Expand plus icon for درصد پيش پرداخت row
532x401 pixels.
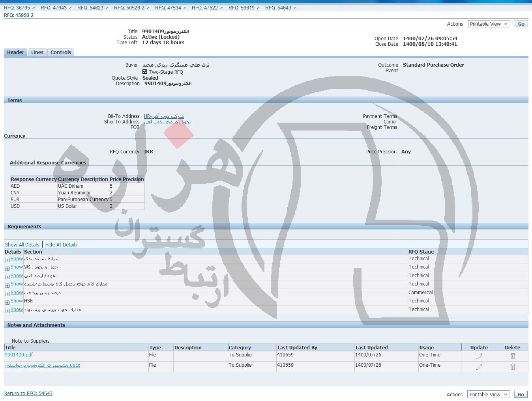point(7,294)
